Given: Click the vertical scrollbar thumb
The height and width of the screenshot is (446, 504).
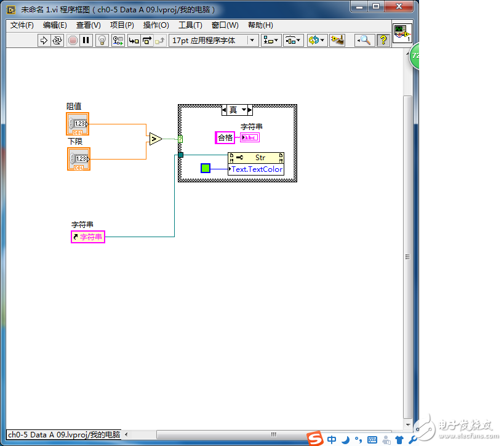Looking at the screenshot, I should pos(407,257).
